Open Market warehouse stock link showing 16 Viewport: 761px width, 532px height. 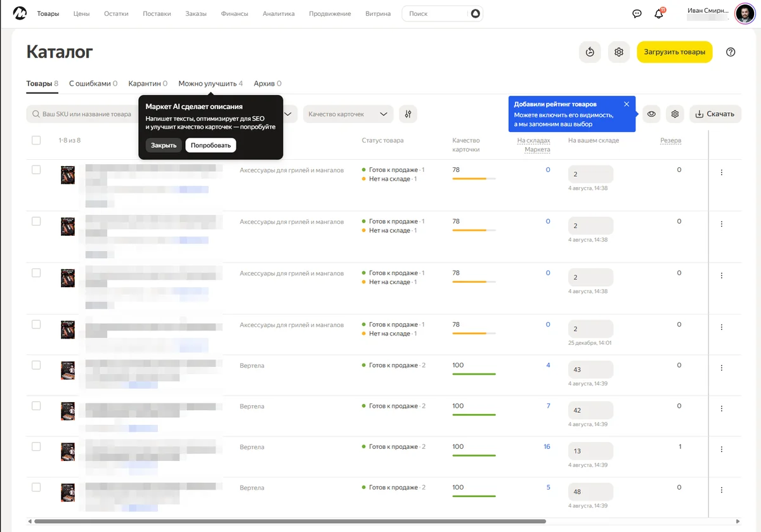point(547,446)
